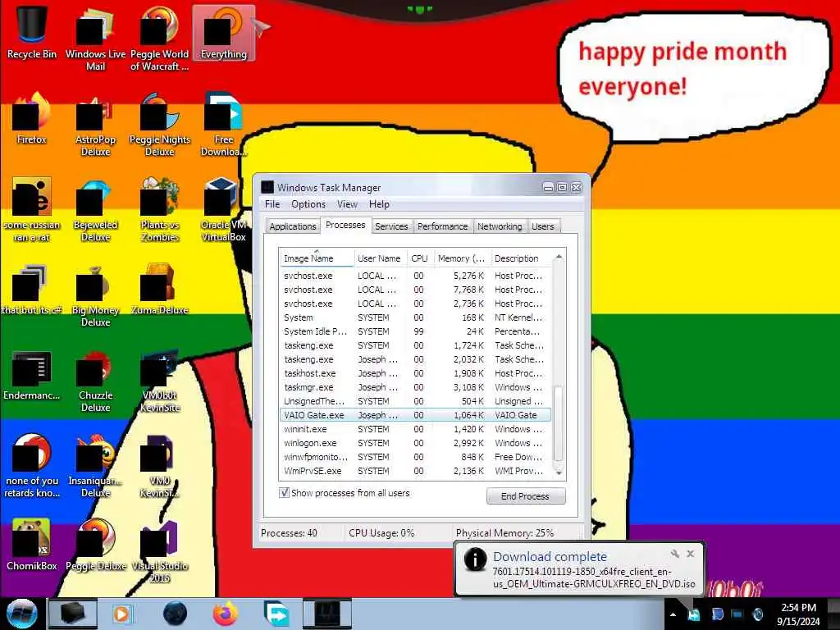This screenshot has width=840, height=630.
Task: Click the process list scroll down arrow
Action: pyautogui.click(x=559, y=472)
